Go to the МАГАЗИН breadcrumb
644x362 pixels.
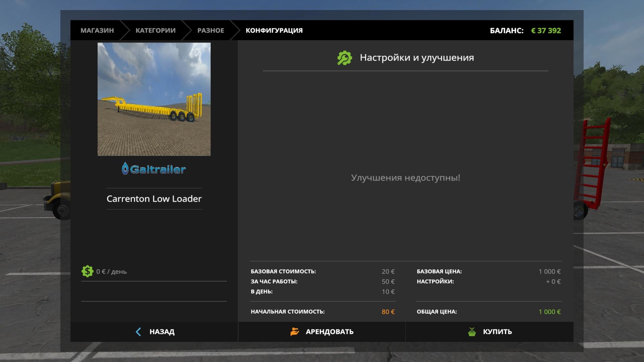point(97,30)
